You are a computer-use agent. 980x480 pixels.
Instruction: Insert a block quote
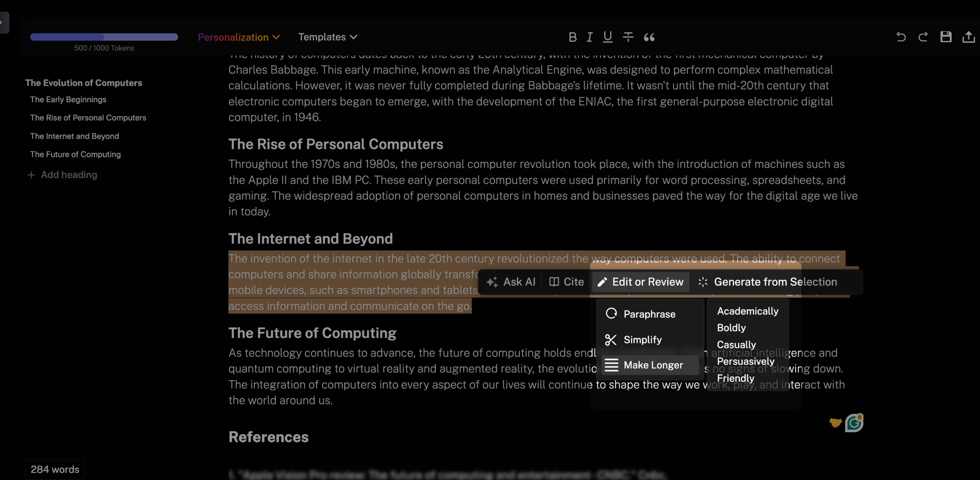tap(649, 37)
